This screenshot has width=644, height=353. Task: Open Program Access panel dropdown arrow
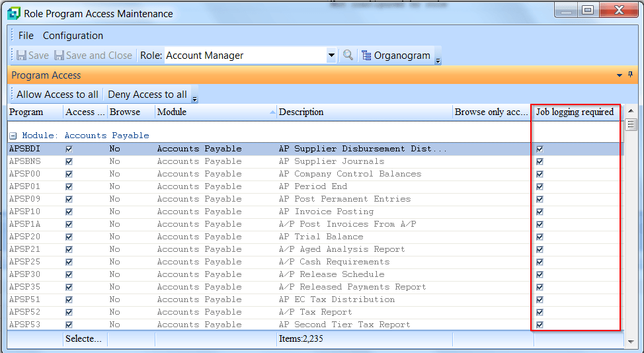tap(620, 75)
